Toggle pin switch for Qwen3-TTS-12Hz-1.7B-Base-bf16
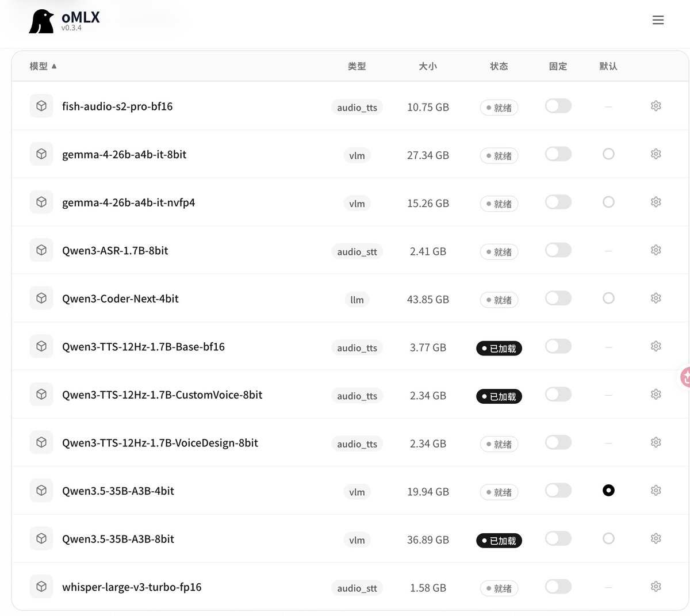Viewport: 690px width, 616px height. coord(558,346)
